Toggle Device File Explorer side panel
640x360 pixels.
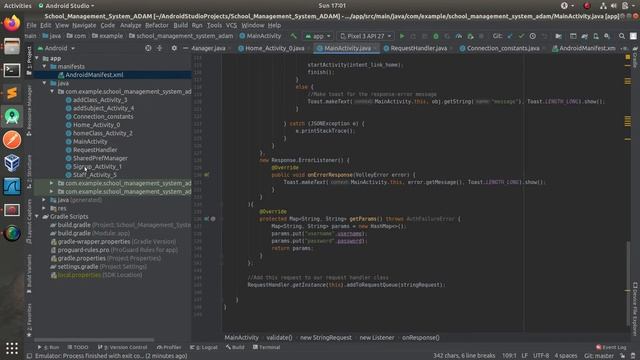pos(635,309)
